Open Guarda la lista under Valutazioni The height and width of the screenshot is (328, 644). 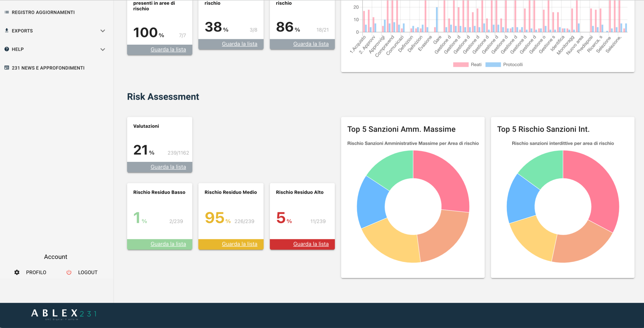point(168,167)
